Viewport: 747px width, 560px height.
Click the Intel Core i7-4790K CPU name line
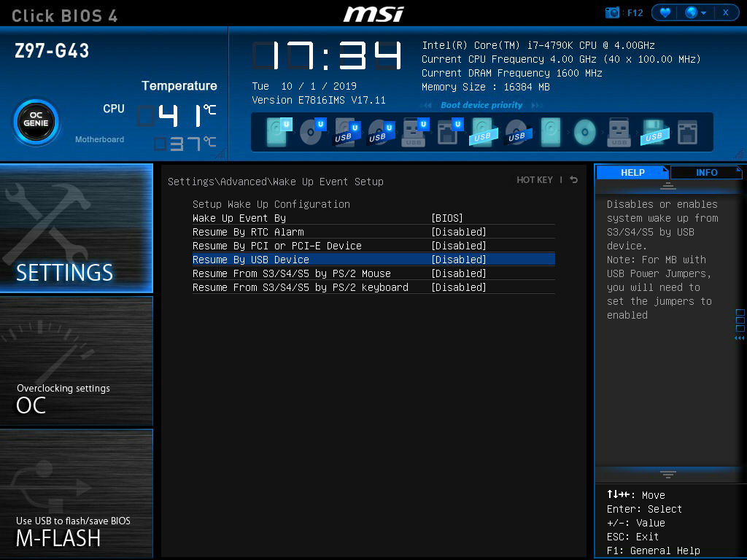click(x=538, y=45)
